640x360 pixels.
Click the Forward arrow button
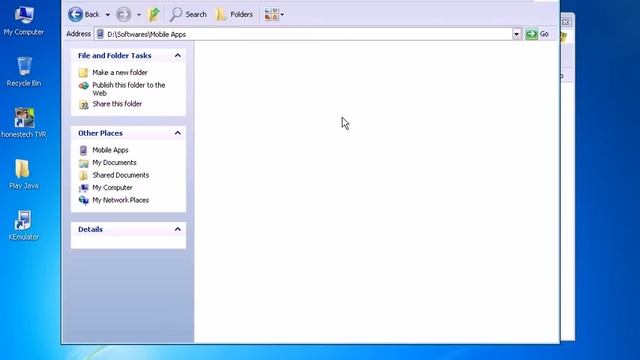pos(124,15)
